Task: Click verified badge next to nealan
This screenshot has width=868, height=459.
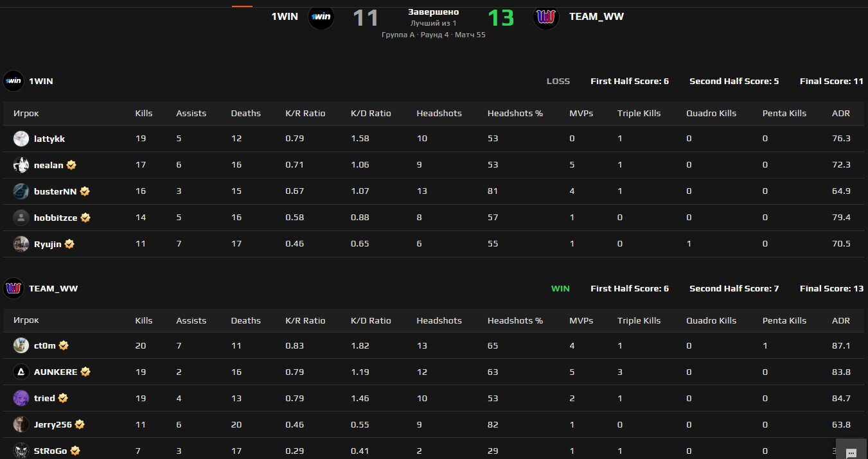Action: (71, 165)
